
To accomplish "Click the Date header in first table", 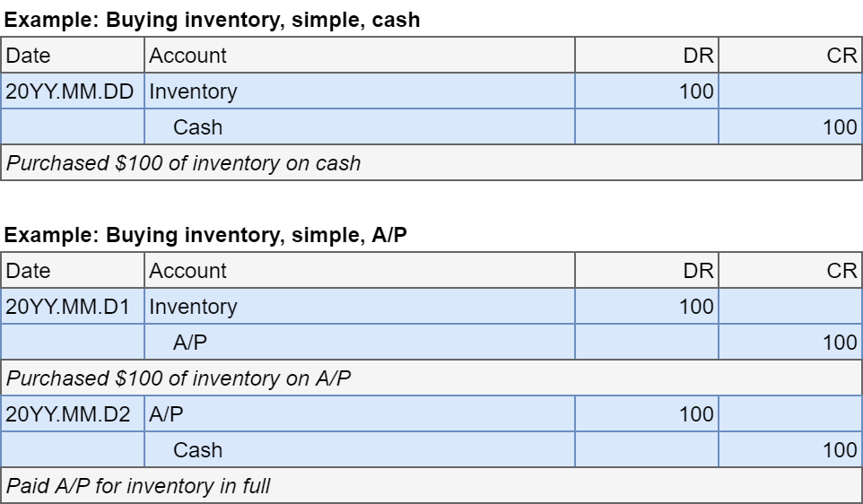I will click(29, 56).
